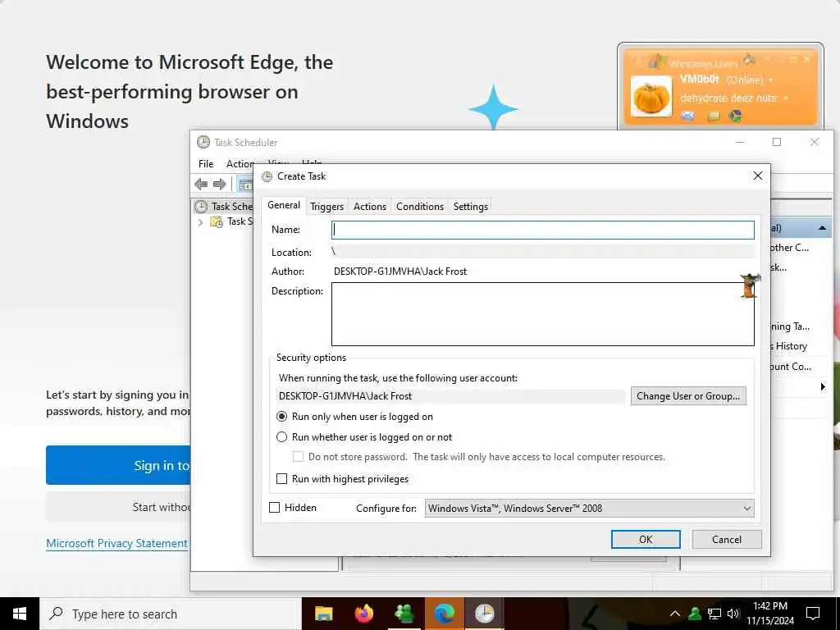Tick the Hidden checkbox
Viewport: 840px width, 630px height.
click(x=274, y=507)
